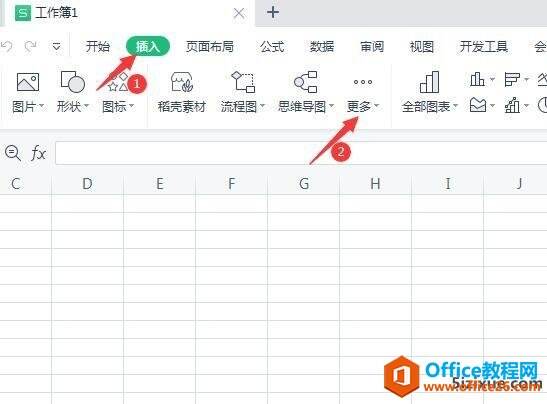The width and height of the screenshot is (547, 404).
Task: Click the zoom magnifier beside formula bar
Action: coord(13,153)
